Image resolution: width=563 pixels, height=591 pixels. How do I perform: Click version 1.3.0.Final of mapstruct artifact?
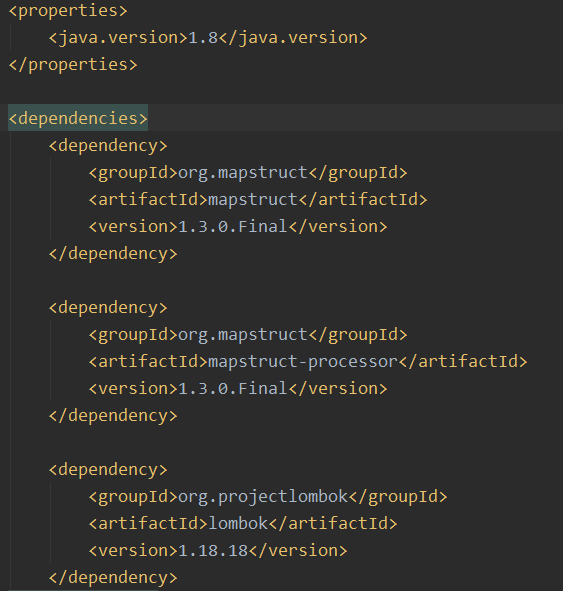click(x=233, y=227)
